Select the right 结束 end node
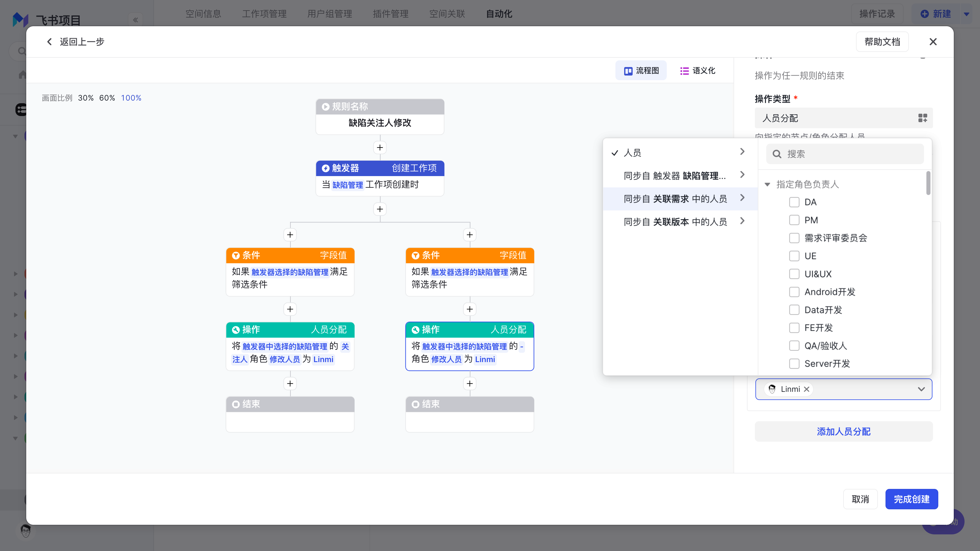Screen dimensions: 980x551 [x=470, y=414]
